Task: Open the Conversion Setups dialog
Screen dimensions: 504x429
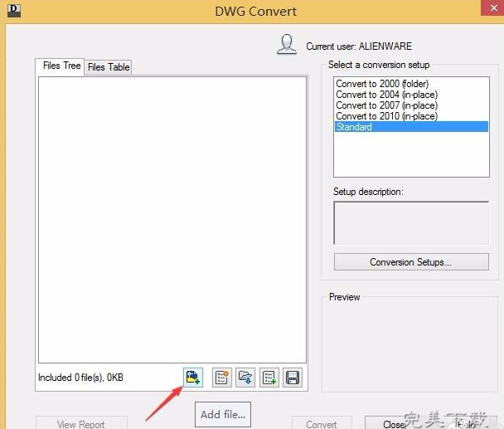Action: click(411, 262)
